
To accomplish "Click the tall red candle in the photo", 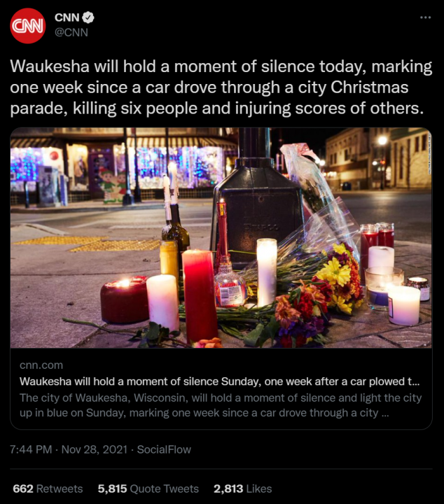I will coord(200,295).
